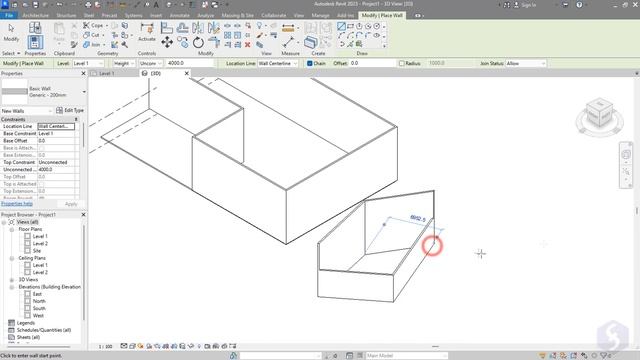Image resolution: width=640 pixels, height=360 pixels.
Task: Open the Basic Wall type selector dropdown
Action: tap(84, 92)
